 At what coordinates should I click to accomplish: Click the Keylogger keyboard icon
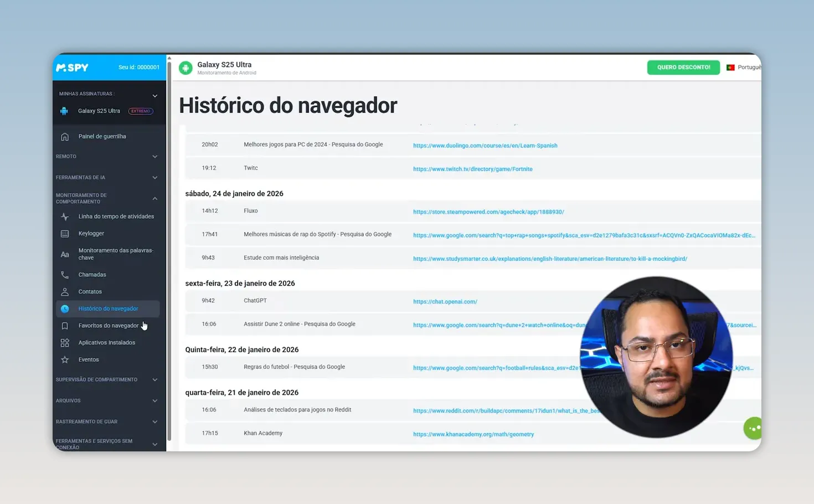pyautogui.click(x=65, y=234)
